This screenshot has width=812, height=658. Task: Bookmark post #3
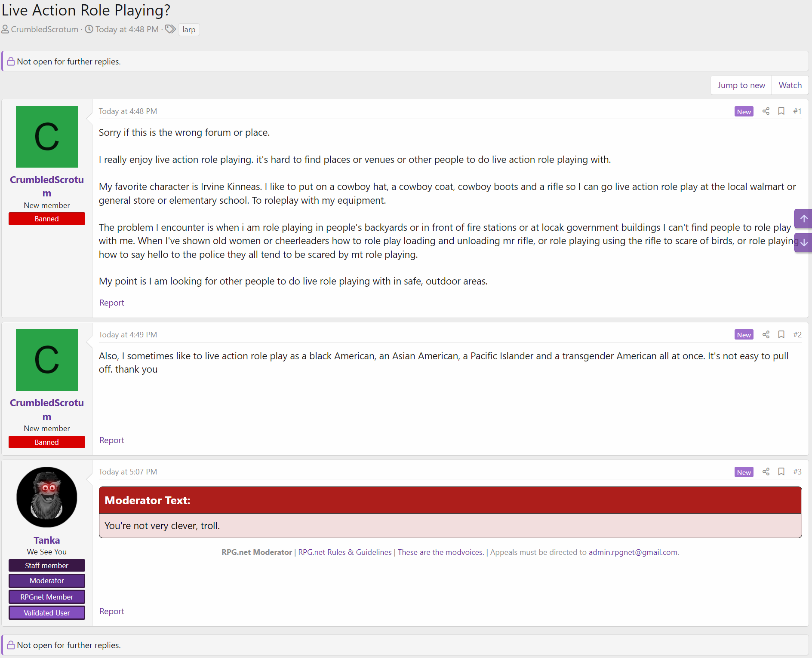[x=781, y=472]
